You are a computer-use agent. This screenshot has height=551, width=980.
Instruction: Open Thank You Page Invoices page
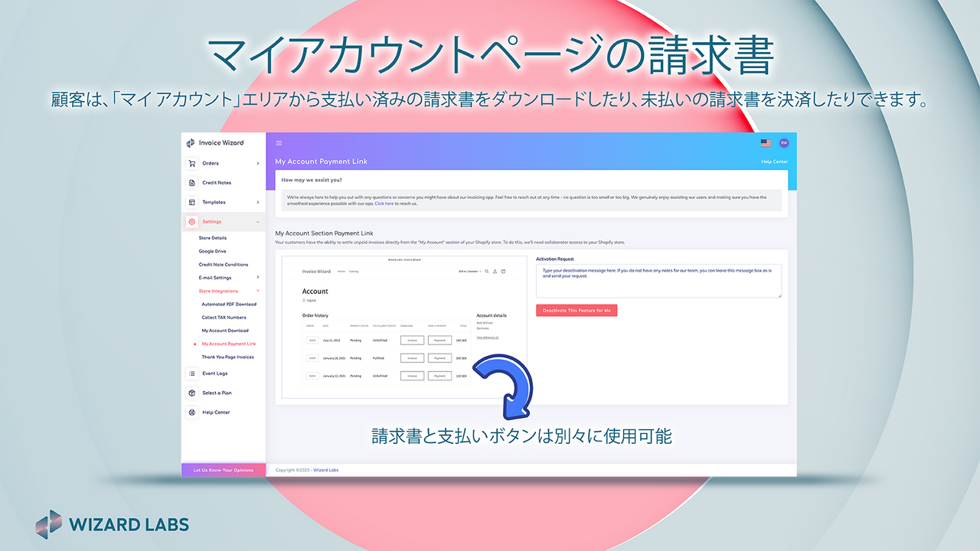tap(228, 357)
